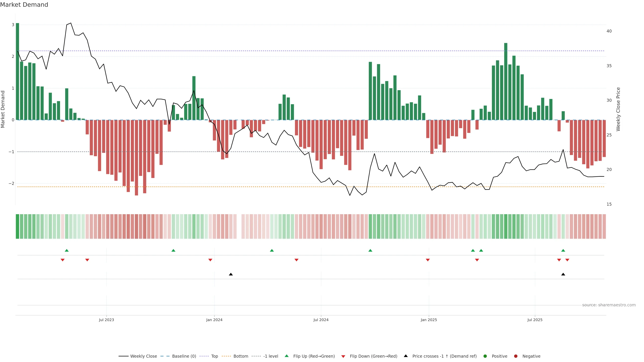Toggle the Top dotted line legend item

tap(214, 356)
